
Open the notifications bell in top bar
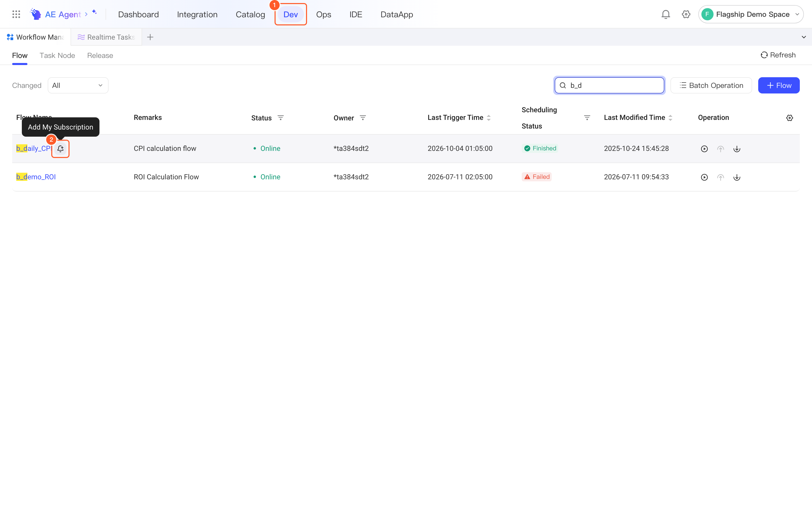tap(666, 14)
